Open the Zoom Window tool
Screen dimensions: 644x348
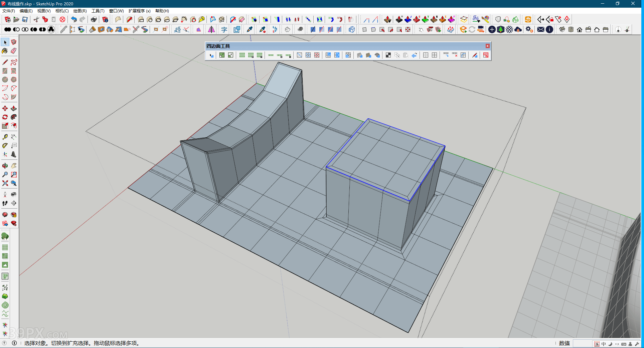tap(14, 175)
